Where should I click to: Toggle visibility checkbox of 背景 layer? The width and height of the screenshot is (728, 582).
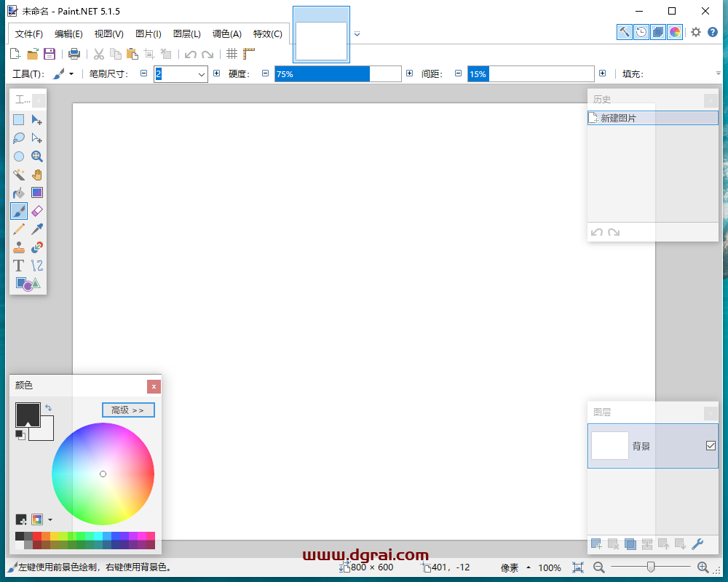coord(711,445)
